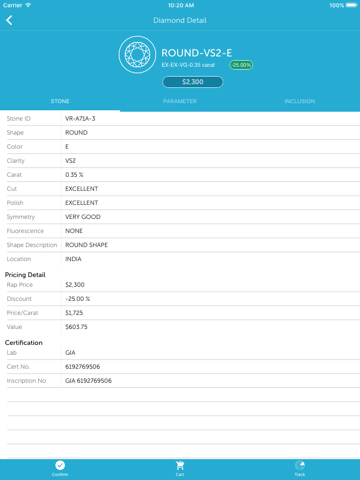Select Cert No. value 6192769506
Image resolution: width=360 pixels, height=480 pixels.
pos(82,367)
